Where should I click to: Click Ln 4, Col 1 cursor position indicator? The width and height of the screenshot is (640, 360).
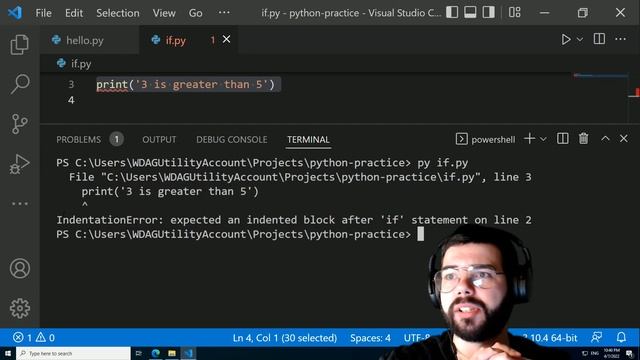coord(285,338)
